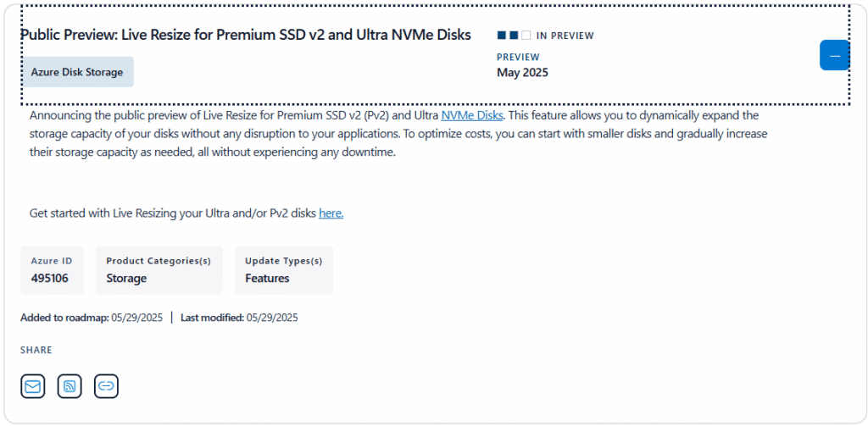Open the NVMe Disks link

pyautogui.click(x=472, y=115)
